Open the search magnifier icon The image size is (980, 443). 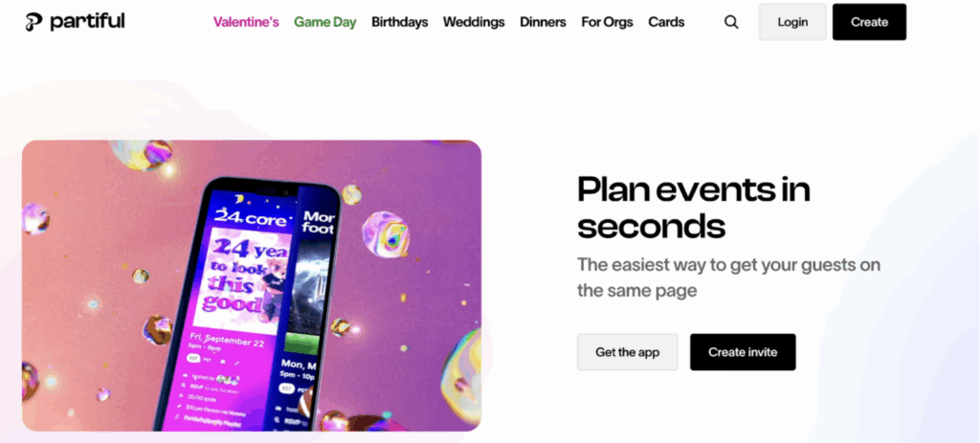tap(731, 23)
